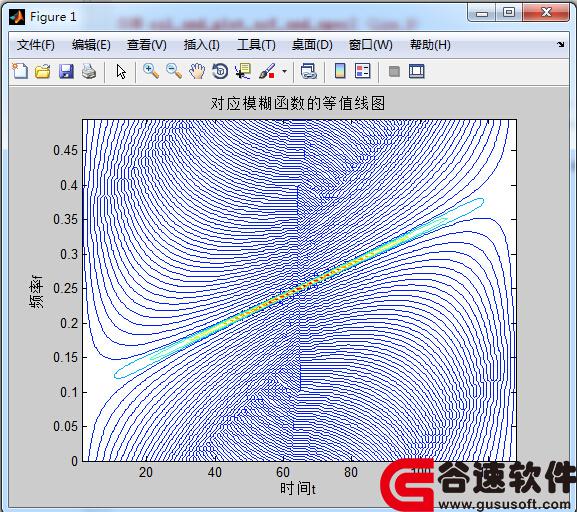Viewport: 577px width, 512px height.
Task: Open the 插入(I) menu
Action: pyautogui.click(x=202, y=45)
